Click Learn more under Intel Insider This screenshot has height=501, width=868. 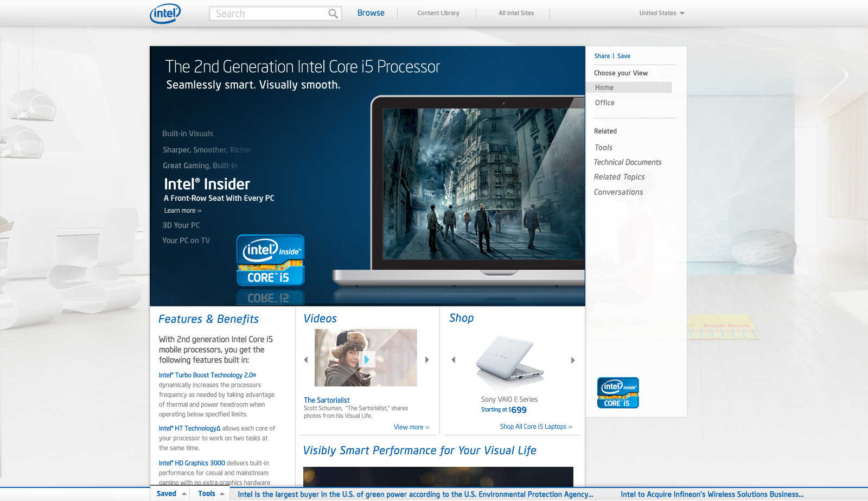183,211
